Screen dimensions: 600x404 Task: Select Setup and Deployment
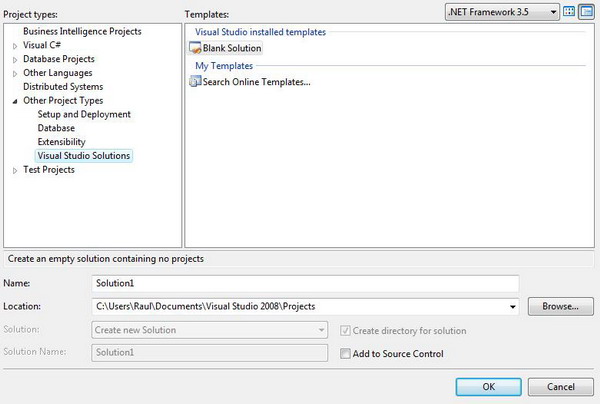(x=84, y=114)
